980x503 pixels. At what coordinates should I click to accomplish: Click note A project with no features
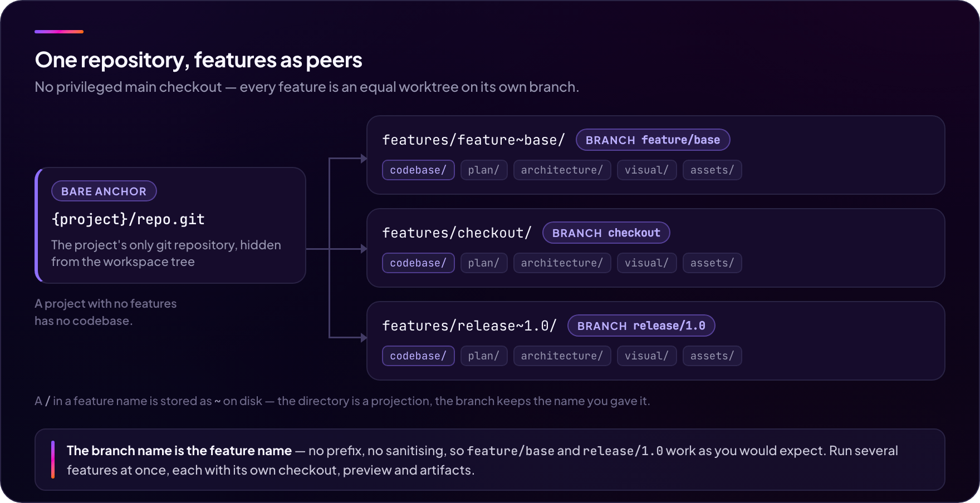tap(105, 312)
